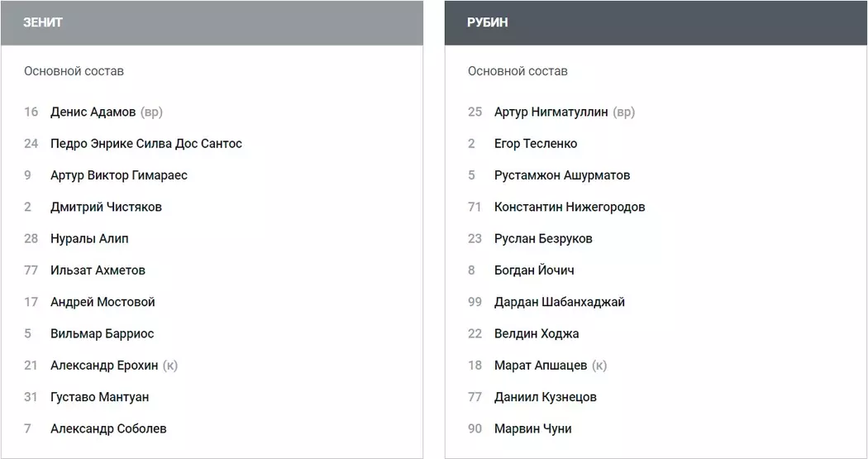
Task: Select Педро Энрике Силва Дос Сантос
Action: coord(145,144)
